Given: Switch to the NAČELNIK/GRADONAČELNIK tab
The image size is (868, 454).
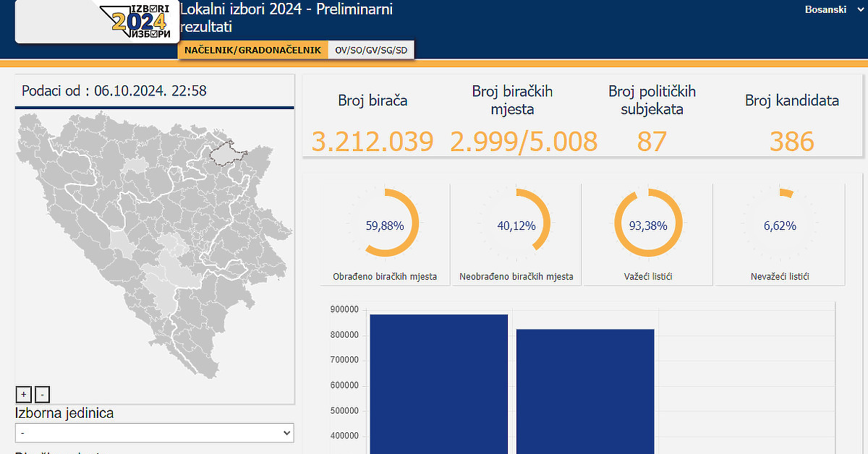Looking at the screenshot, I should [x=252, y=50].
